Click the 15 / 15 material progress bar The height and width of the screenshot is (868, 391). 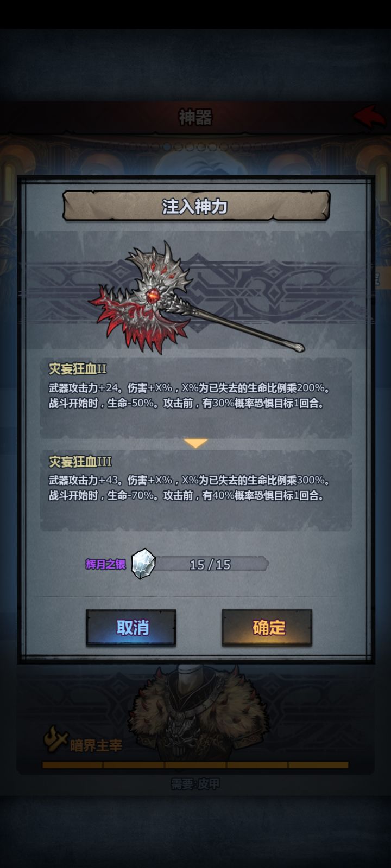[x=211, y=564]
